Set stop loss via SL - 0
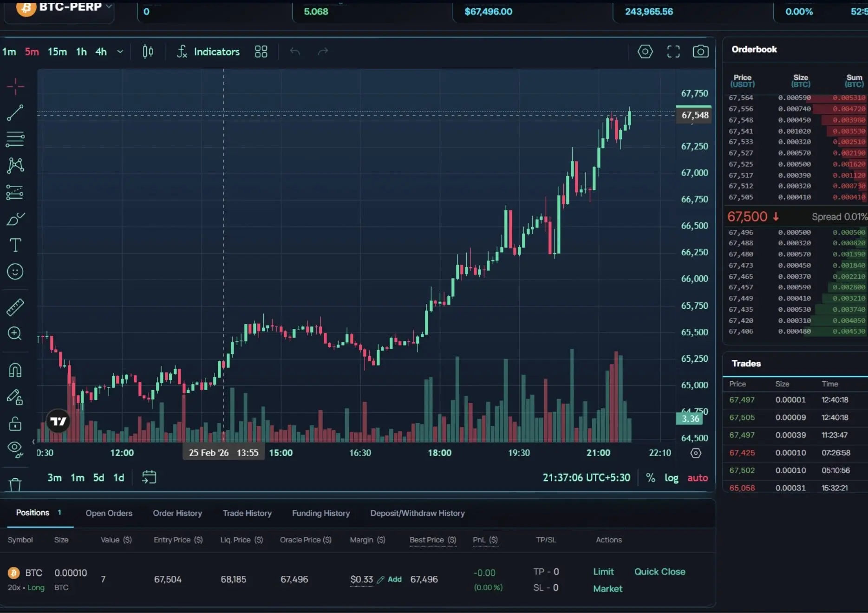This screenshot has width=868, height=613. [x=546, y=587]
